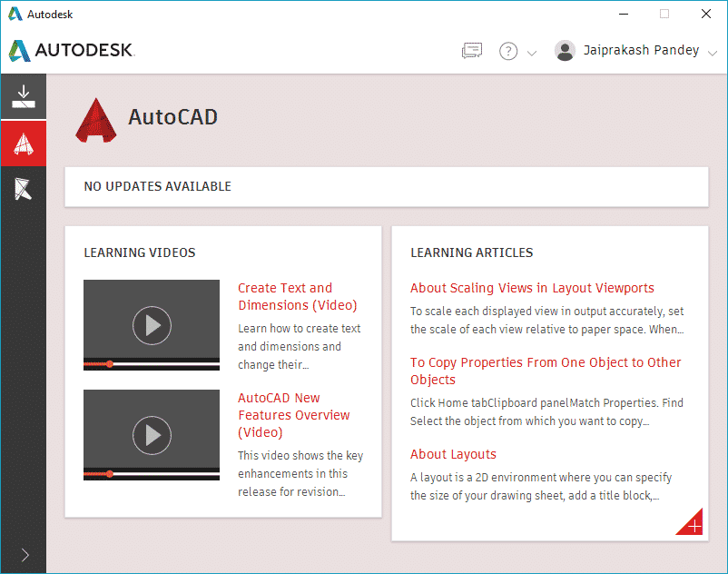Screen dimensions: 728x574
Task: Open the About Scaling Views in Layout Viewports article
Action: [532, 287]
